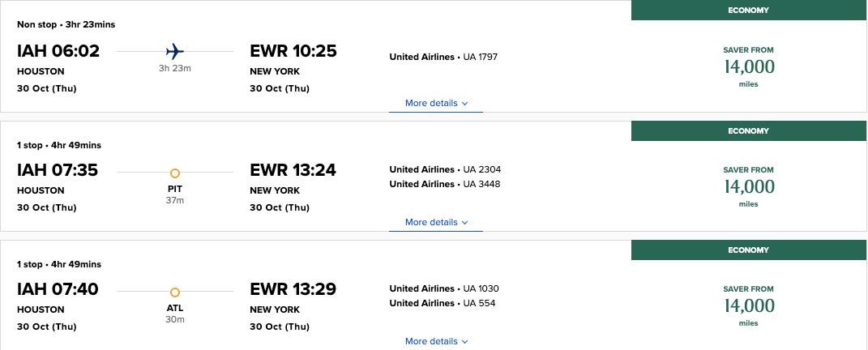Click the EWR 13:24 arrival time

293,170
